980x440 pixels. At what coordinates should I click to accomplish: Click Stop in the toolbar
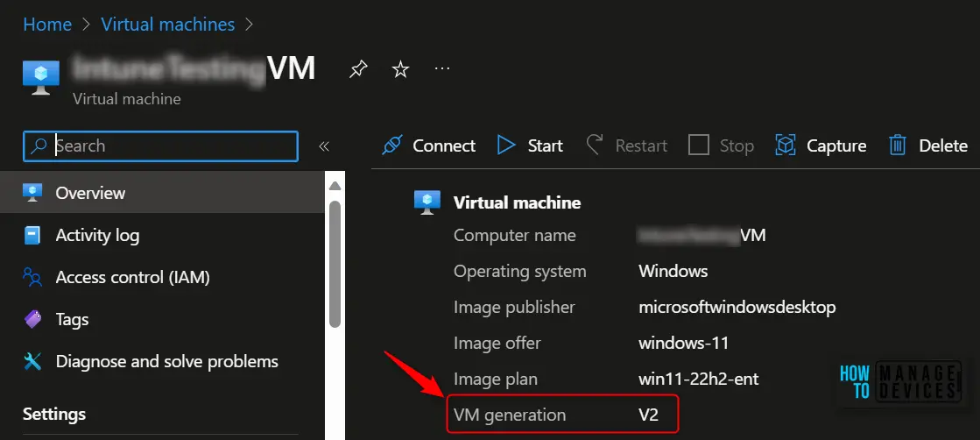pos(721,145)
